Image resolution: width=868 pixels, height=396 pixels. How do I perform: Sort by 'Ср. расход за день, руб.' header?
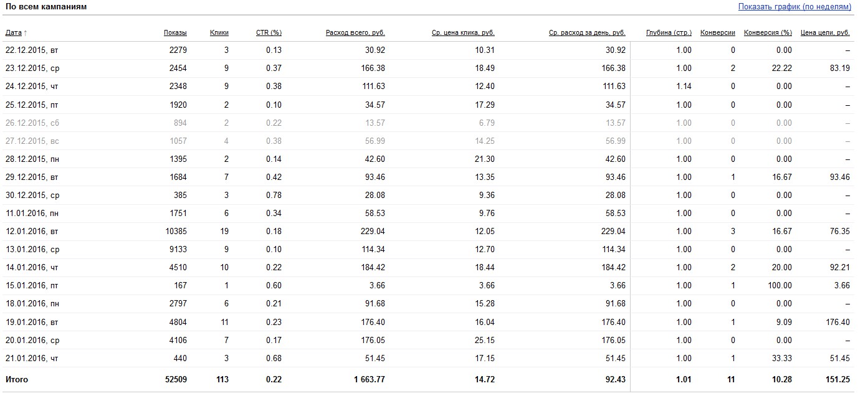coord(587,32)
